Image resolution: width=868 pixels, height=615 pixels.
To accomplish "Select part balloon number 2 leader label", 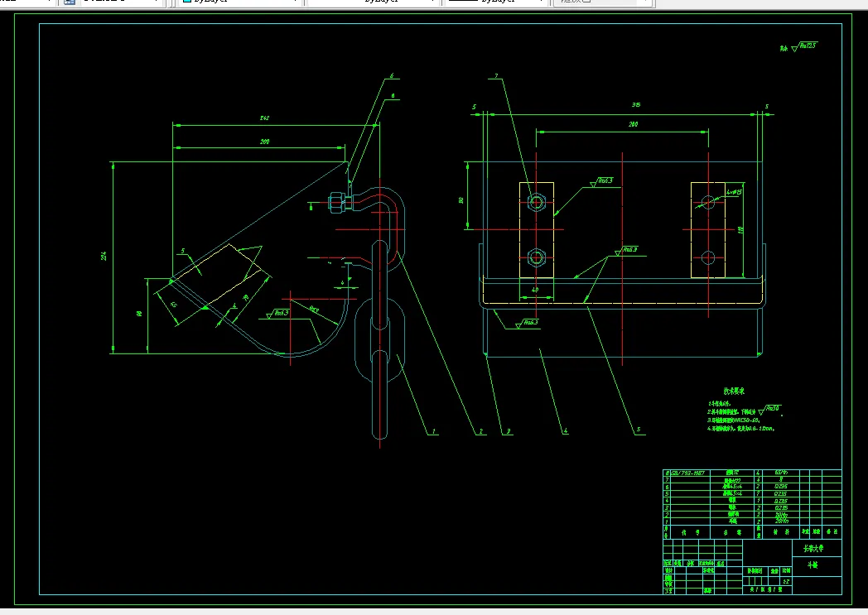I will (480, 431).
